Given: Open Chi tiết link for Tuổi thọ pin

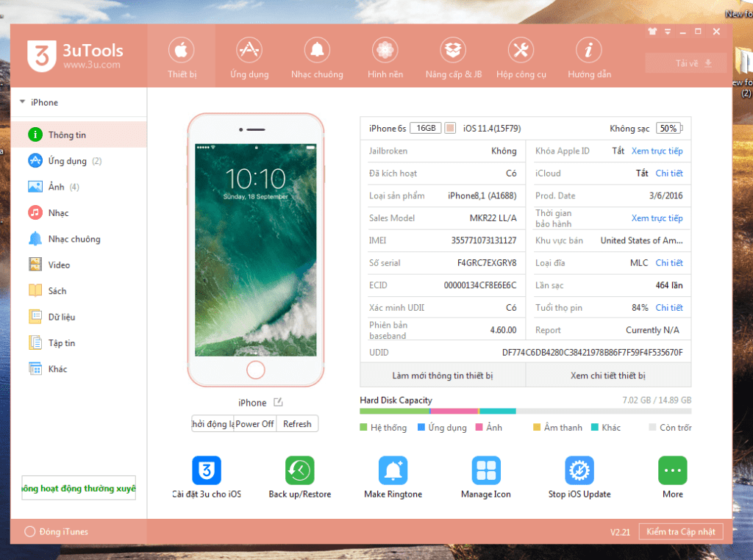Looking at the screenshot, I should tap(669, 308).
